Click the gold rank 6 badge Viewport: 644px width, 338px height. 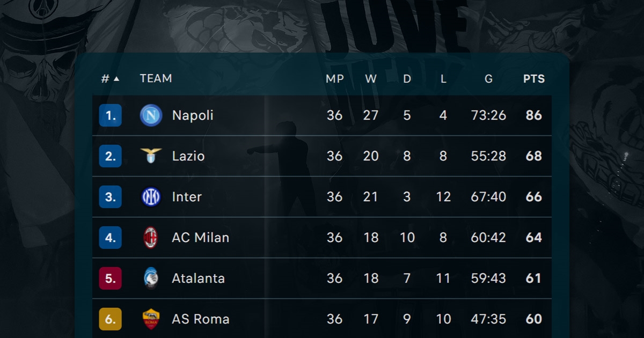111,319
